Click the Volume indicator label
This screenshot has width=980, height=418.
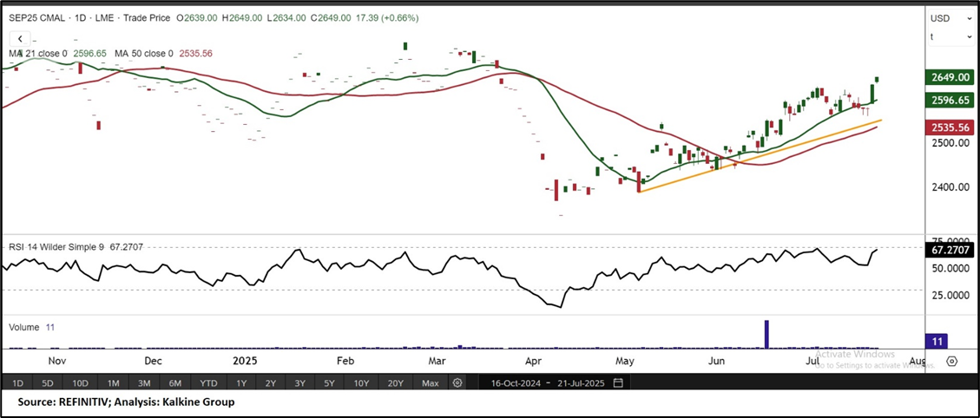click(x=23, y=327)
